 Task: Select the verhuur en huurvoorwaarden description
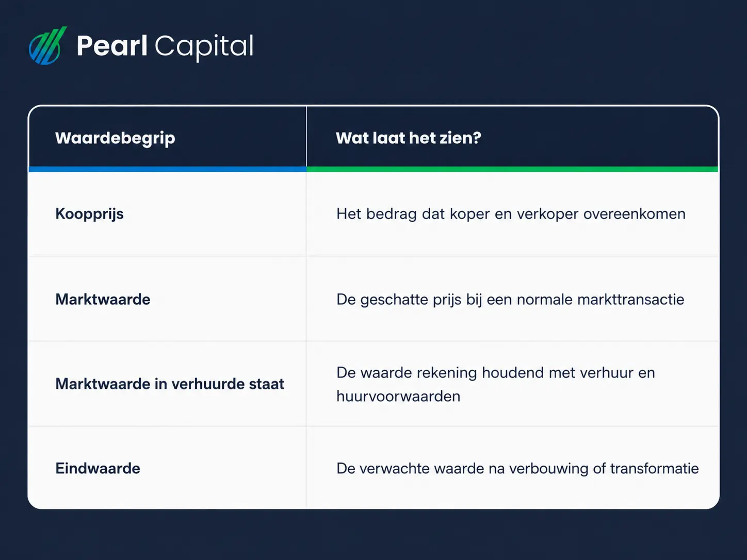coord(495,384)
